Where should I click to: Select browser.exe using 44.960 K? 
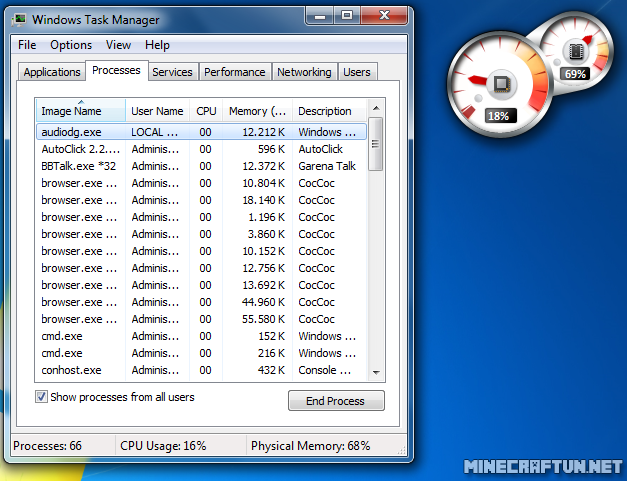click(x=202, y=302)
